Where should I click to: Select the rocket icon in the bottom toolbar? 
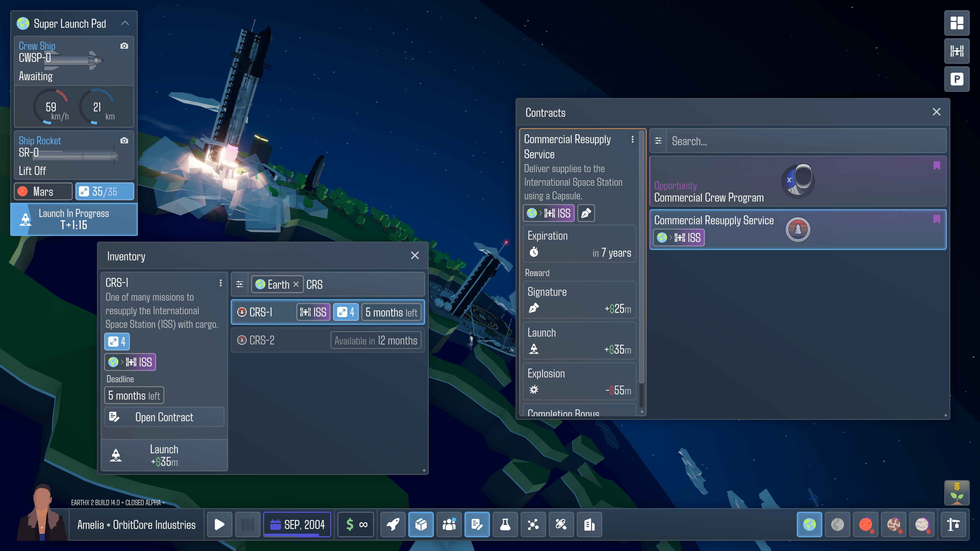coord(393,525)
